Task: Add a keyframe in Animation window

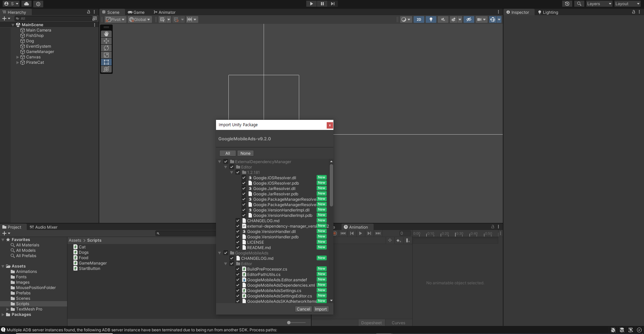Action: click(x=399, y=240)
